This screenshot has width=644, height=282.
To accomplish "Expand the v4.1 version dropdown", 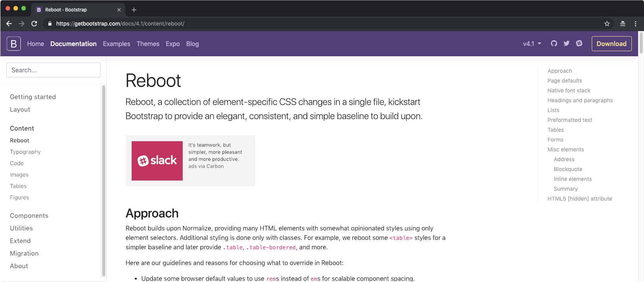I will click(532, 44).
